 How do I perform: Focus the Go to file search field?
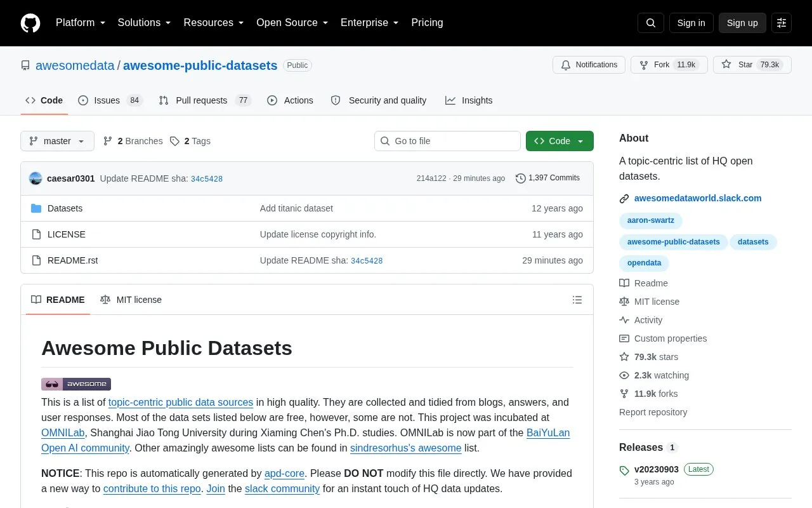[x=447, y=141]
